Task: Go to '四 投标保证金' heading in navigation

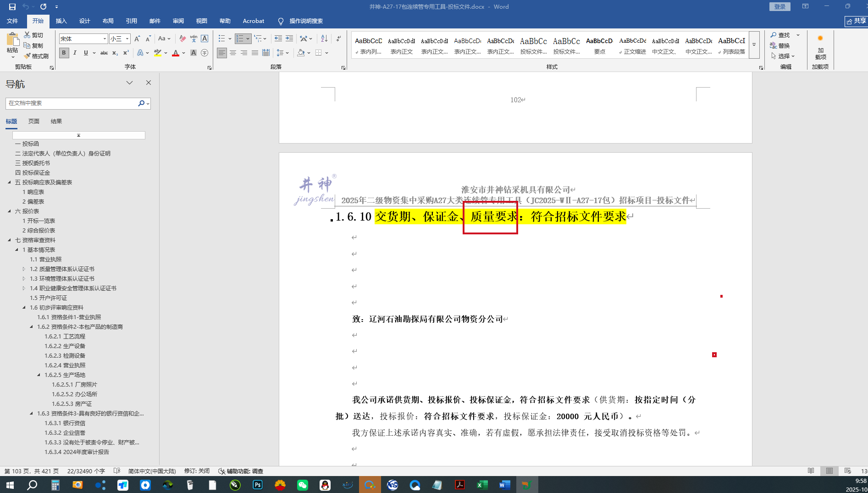Action: tap(33, 172)
